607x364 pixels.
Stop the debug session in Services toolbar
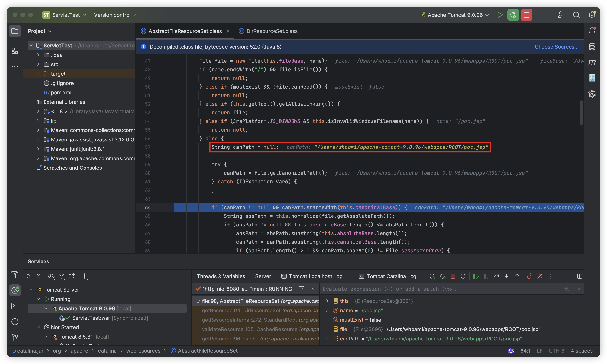453,276
